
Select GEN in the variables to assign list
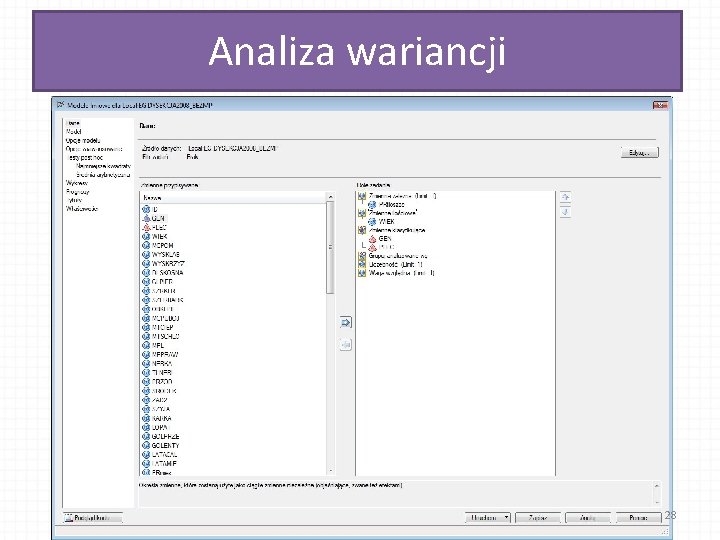158,219
